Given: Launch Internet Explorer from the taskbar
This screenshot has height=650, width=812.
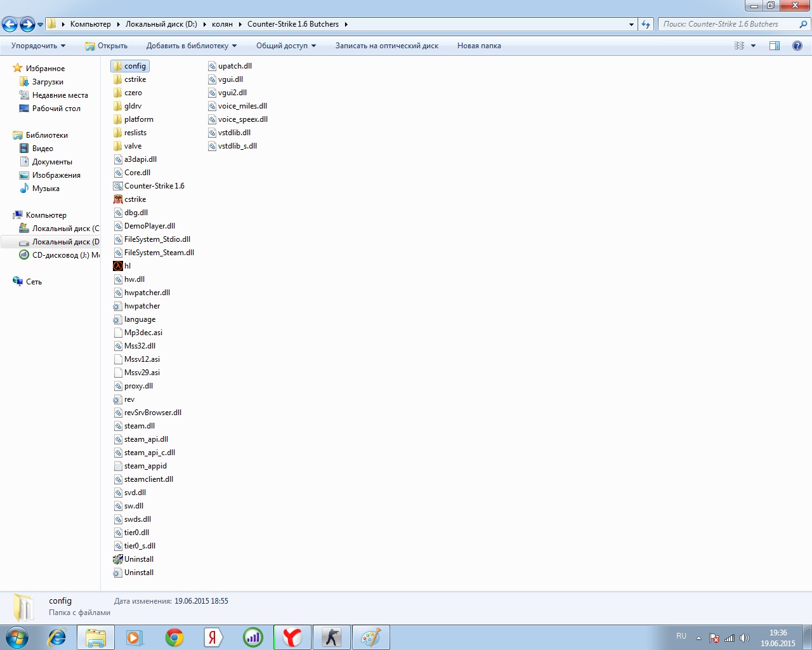Looking at the screenshot, I should click(57, 637).
